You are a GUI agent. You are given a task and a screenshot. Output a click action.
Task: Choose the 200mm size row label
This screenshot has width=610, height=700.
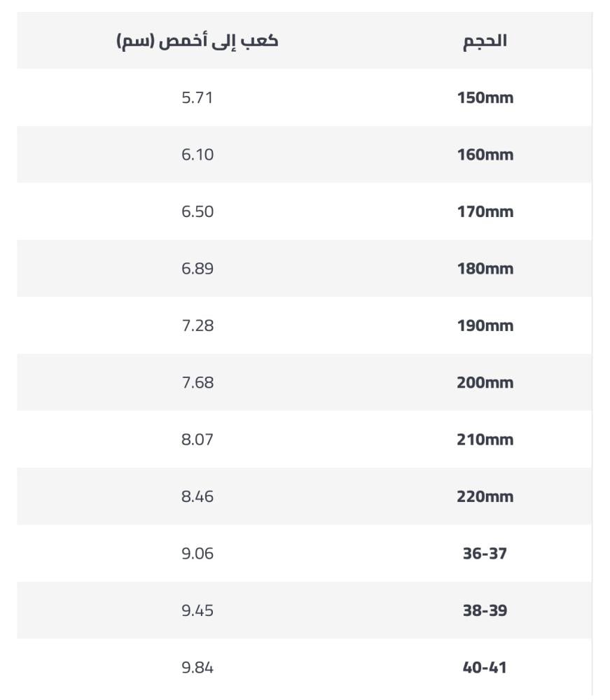tap(485, 383)
